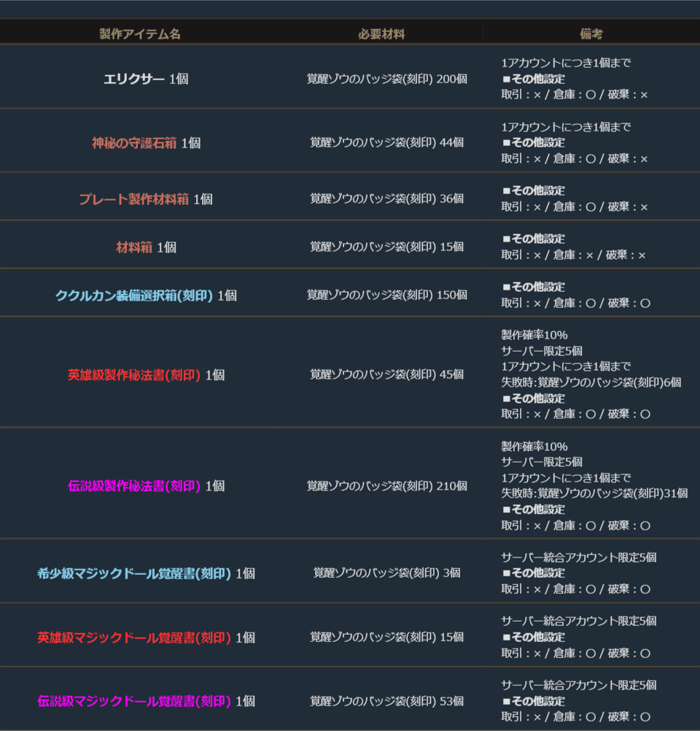The width and height of the screenshot is (700, 731).
Task: Click the material requirement showing 150個
Action: tap(386, 295)
